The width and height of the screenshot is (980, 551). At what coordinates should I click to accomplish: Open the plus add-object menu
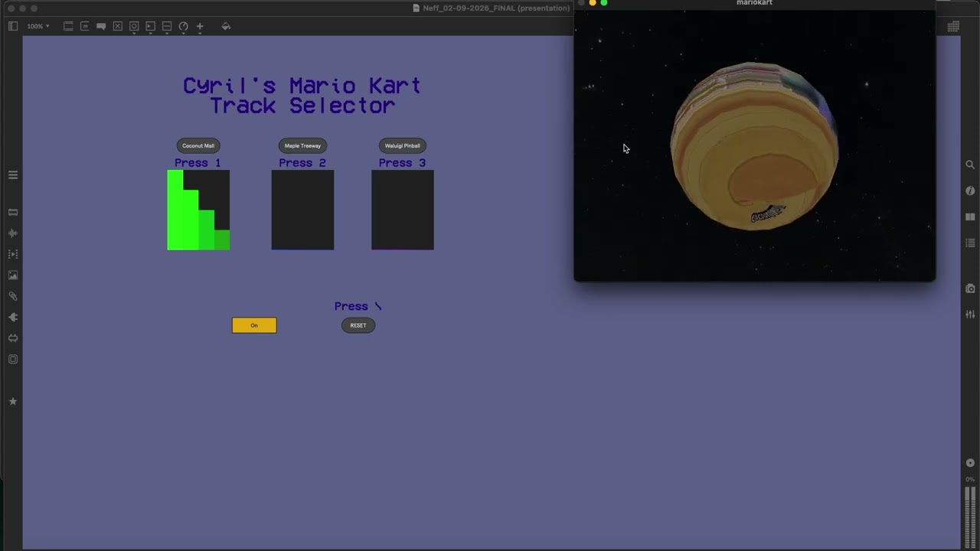[200, 26]
